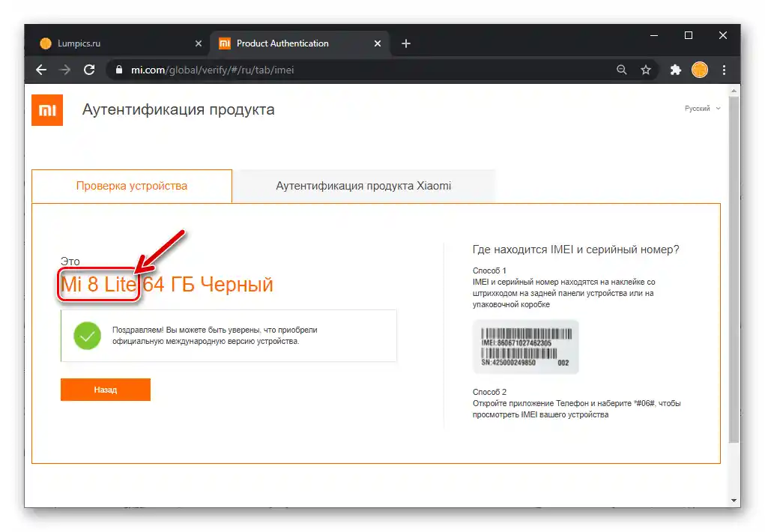This screenshot has height=532, width=765.
Task: Open the extensions puzzle icon
Action: click(676, 70)
